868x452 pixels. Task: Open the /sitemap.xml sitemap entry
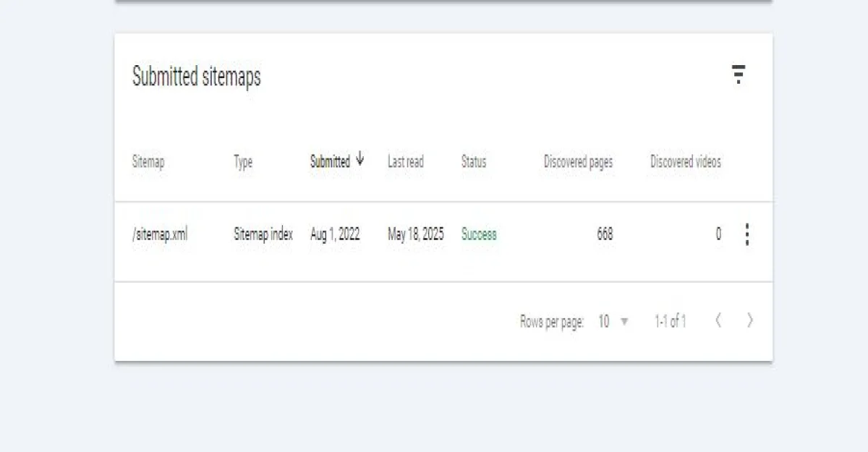[x=160, y=234]
